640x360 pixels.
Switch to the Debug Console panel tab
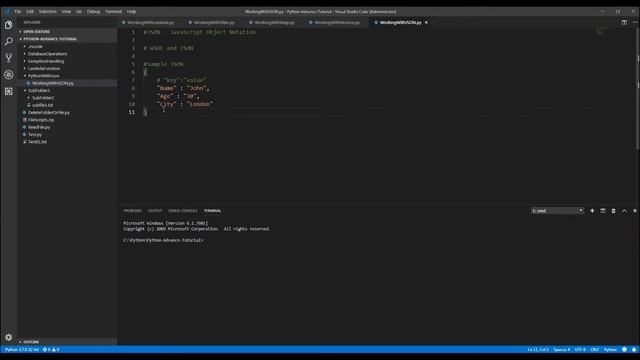pyautogui.click(x=182, y=211)
